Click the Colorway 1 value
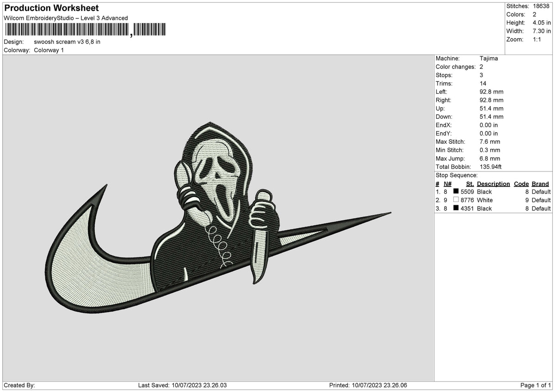This screenshot has height=392, width=555. click(49, 50)
